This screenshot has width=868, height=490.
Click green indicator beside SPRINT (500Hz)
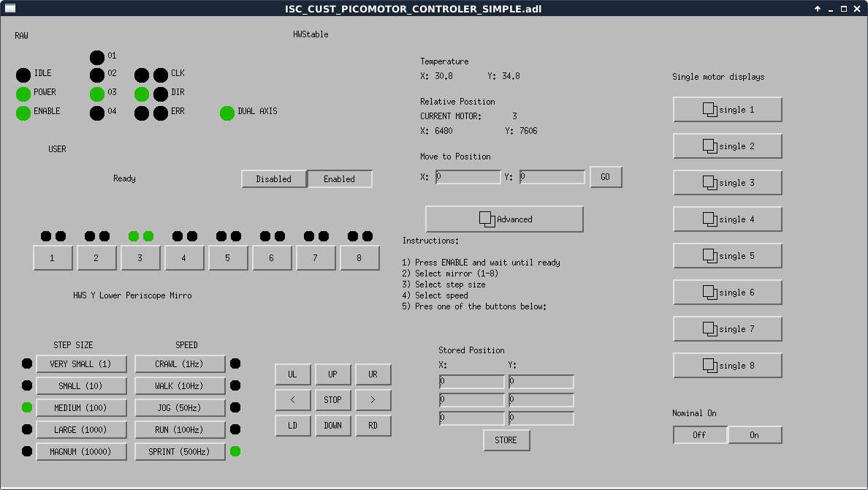(235, 451)
